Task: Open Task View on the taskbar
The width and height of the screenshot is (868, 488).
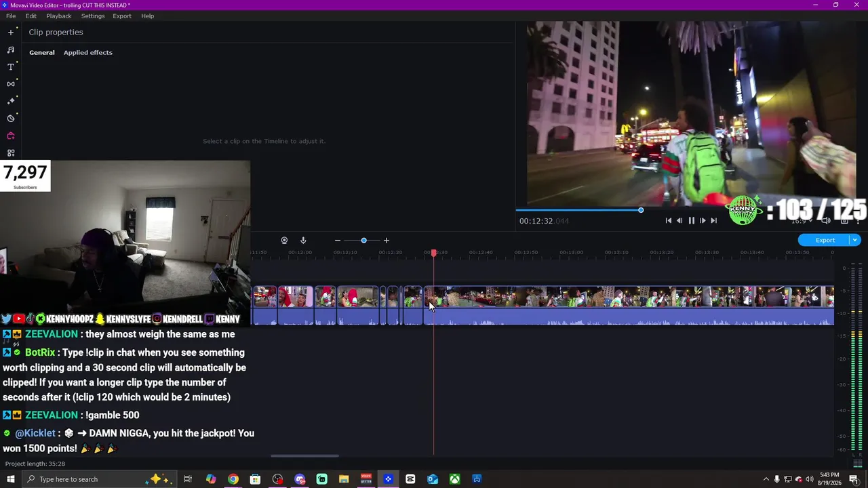Action: coord(188,479)
